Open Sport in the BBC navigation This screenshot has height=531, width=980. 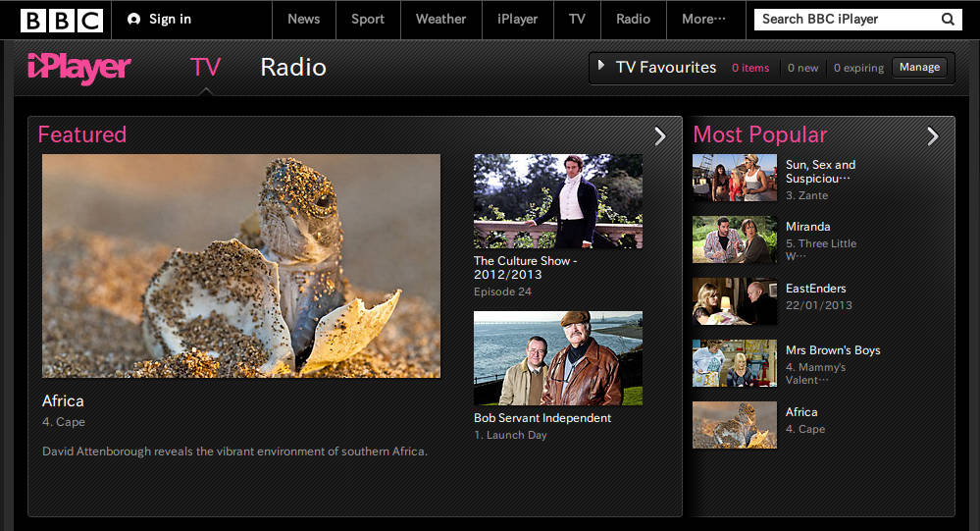368,20
